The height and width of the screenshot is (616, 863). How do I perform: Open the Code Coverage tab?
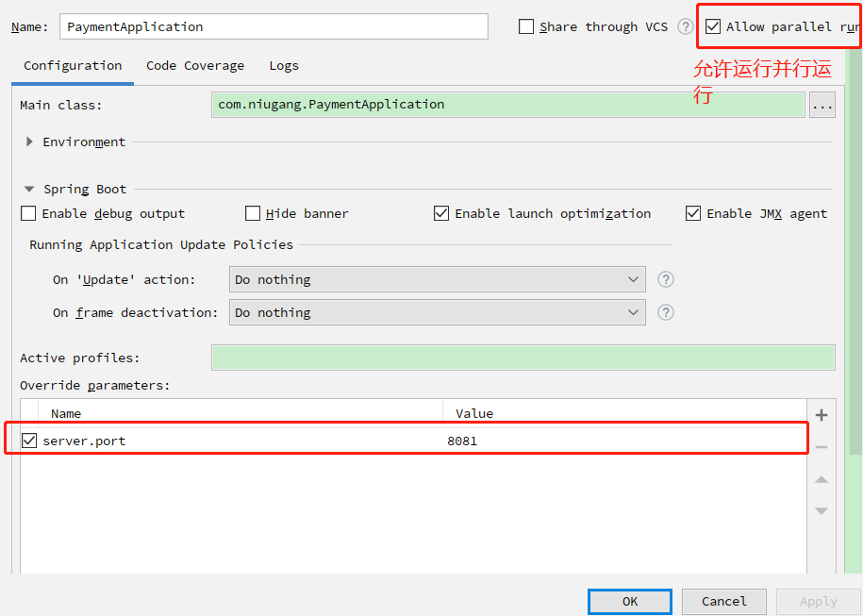pyautogui.click(x=195, y=65)
